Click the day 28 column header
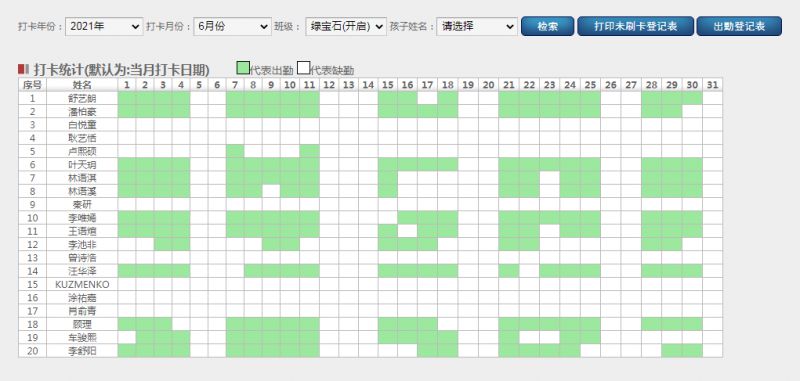The image size is (800, 381). click(x=651, y=85)
